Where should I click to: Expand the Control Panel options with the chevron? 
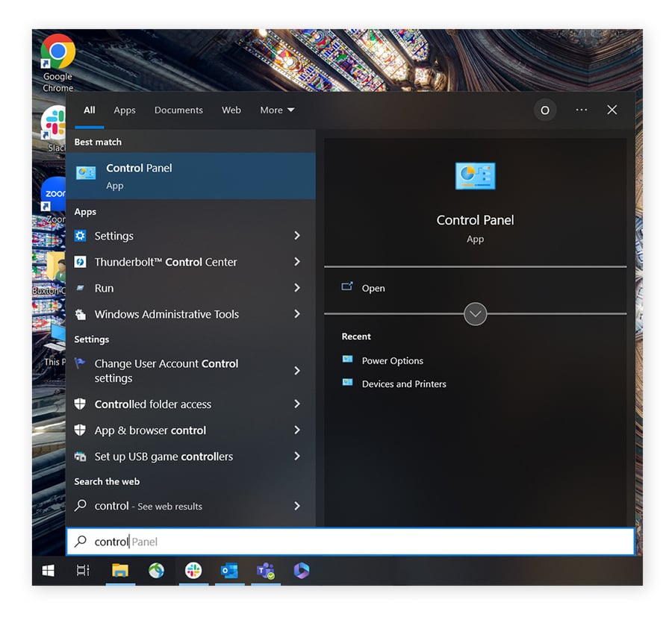(x=476, y=314)
